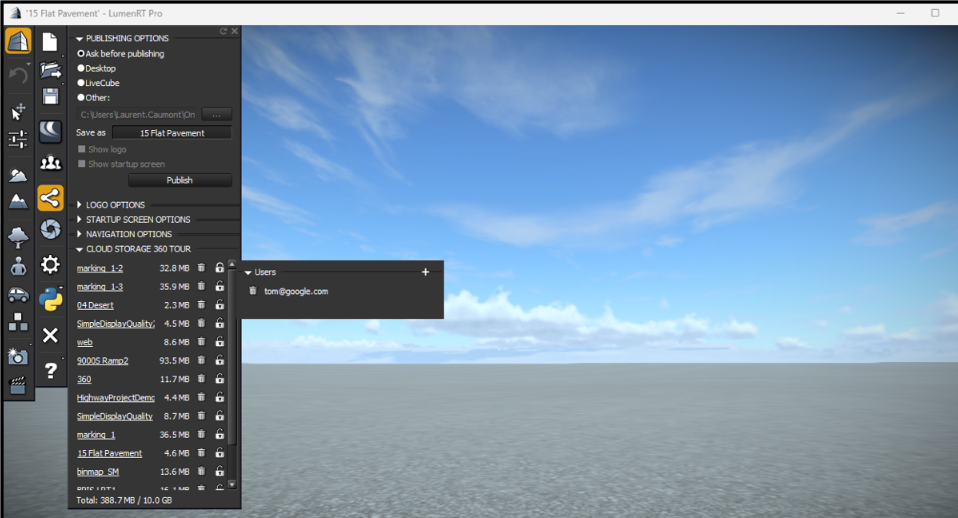Open the night/moon atmosphere settings
The width and height of the screenshot is (958, 518).
click(50, 131)
